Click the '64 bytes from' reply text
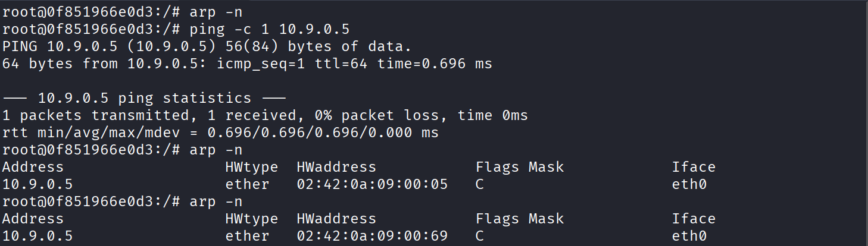Image resolution: width=868 pixels, height=246 pixels. pos(60,64)
